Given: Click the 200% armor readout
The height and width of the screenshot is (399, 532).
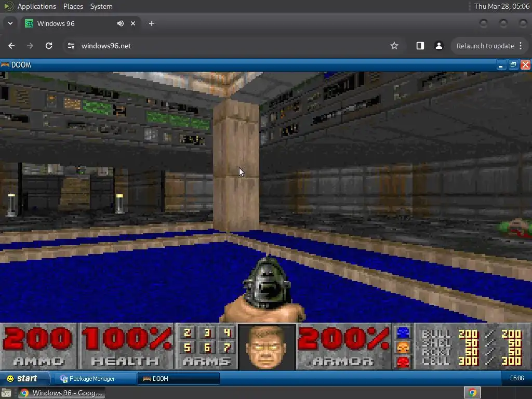Looking at the screenshot, I should (x=343, y=339).
